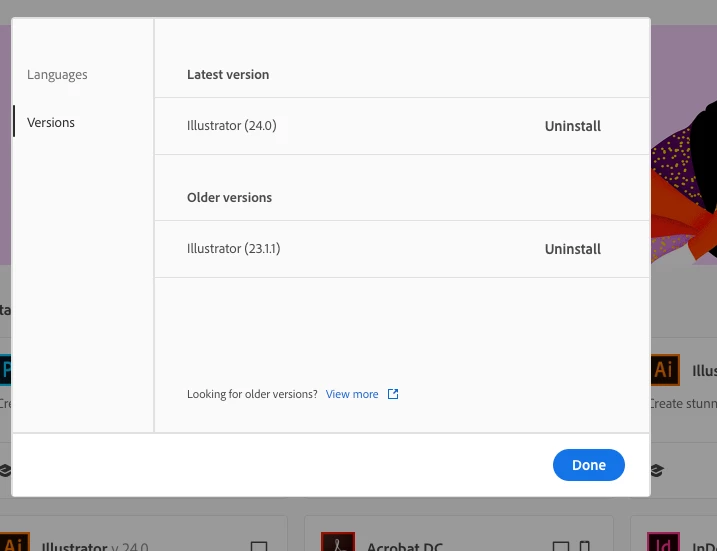
Task: Click the external link icon beside View more
Action: tap(393, 394)
